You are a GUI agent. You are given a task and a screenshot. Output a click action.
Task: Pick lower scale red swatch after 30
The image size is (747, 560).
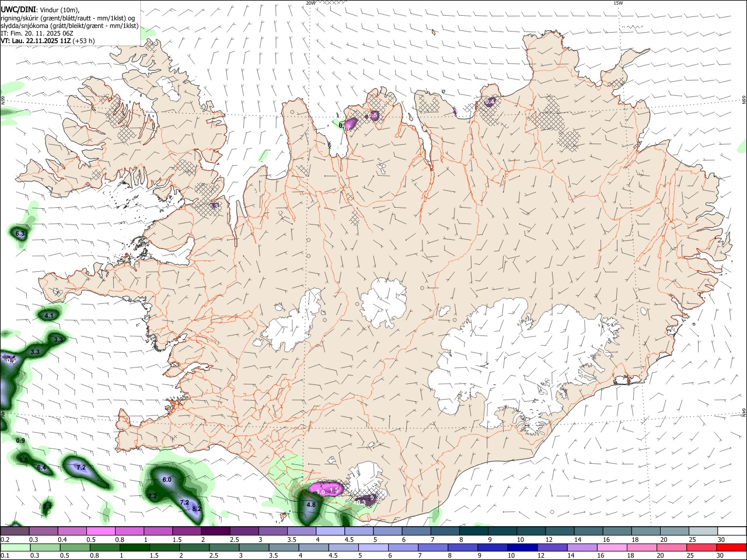pyautogui.click(x=732, y=548)
